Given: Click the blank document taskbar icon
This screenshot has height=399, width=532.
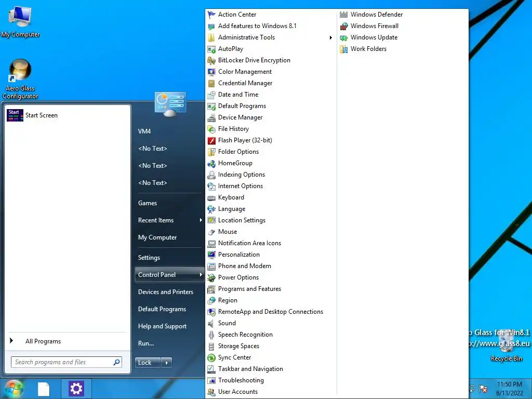Looking at the screenshot, I should pos(44,389).
